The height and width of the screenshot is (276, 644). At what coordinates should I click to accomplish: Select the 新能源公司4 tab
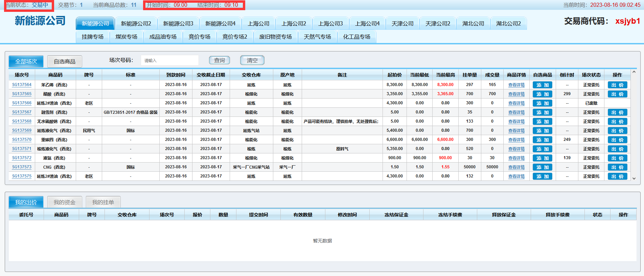click(221, 23)
